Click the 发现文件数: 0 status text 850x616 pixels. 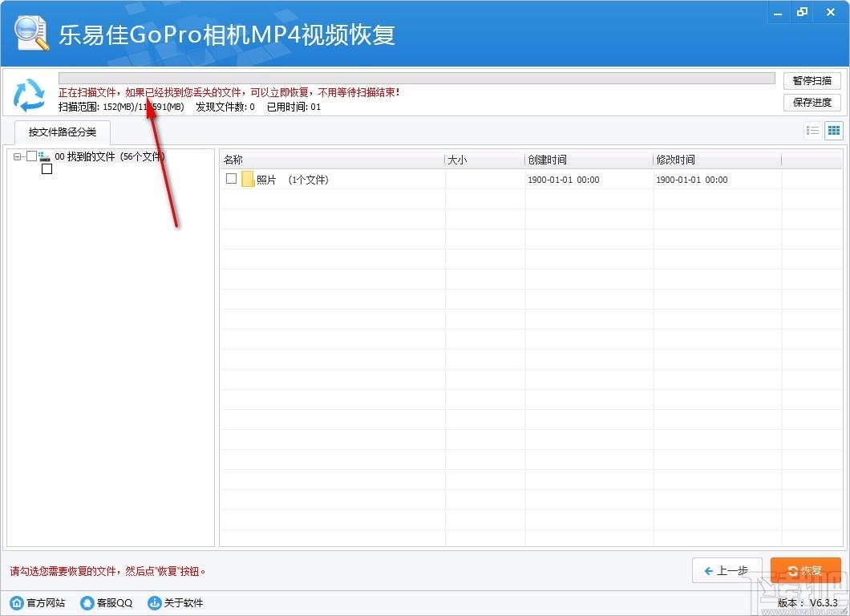(225, 107)
